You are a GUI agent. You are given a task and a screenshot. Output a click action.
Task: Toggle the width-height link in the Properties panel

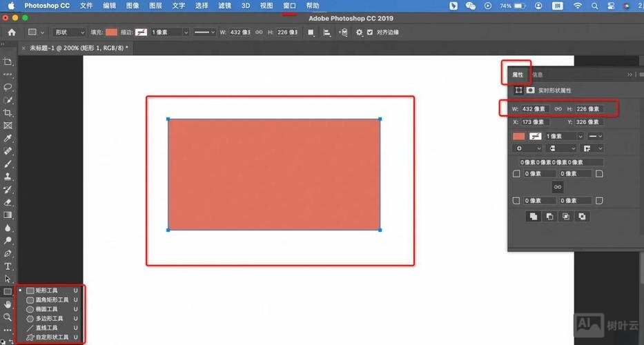(x=558, y=109)
